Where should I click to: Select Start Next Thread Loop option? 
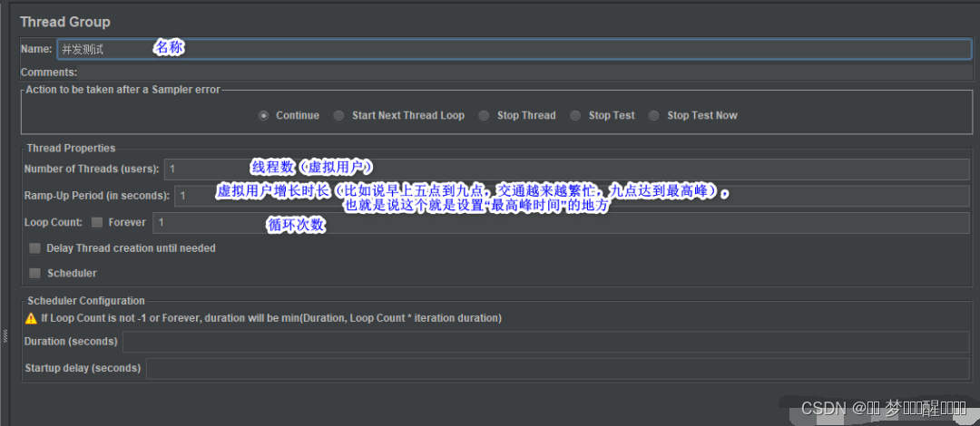click(338, 115)
